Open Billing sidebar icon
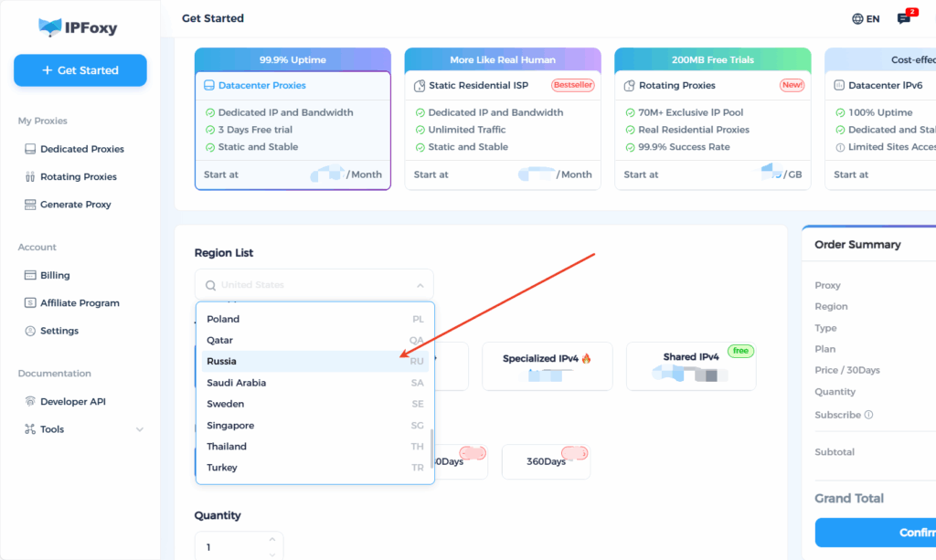This screenshot has width=936, height=560. point(30,275)
